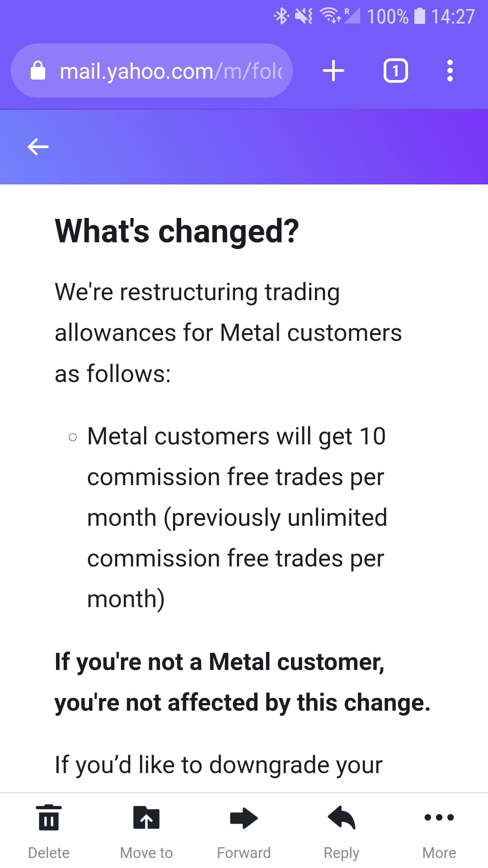Open the More options ellipsis
Screen dimensions: 488x868
[439, 817]
